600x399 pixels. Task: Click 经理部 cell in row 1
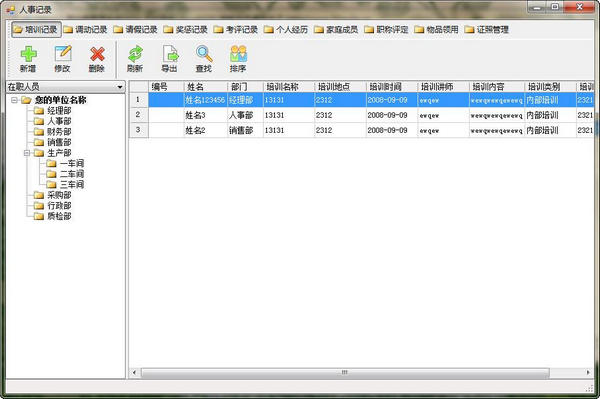click(x=245, y=100)
